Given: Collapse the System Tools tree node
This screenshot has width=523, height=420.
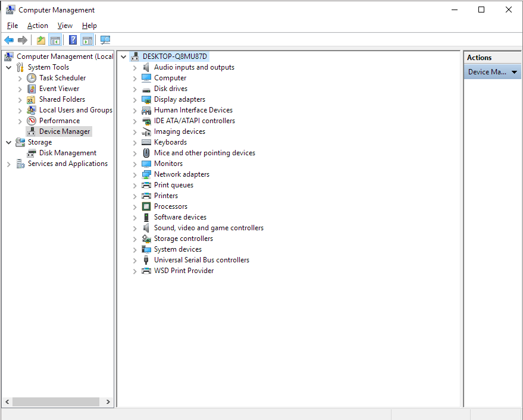Looking at the screenshot, I should pos(9,67).
